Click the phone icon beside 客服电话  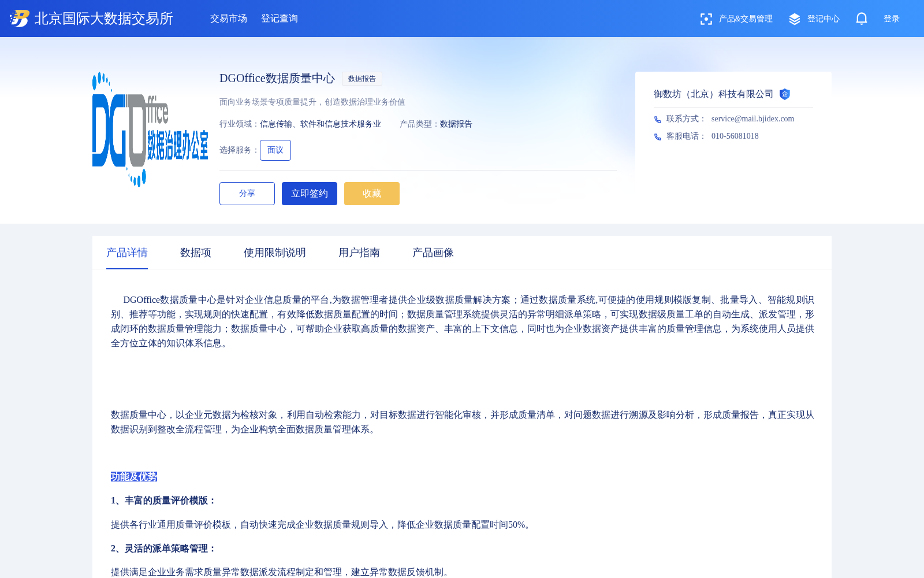[x=658, y=137]
